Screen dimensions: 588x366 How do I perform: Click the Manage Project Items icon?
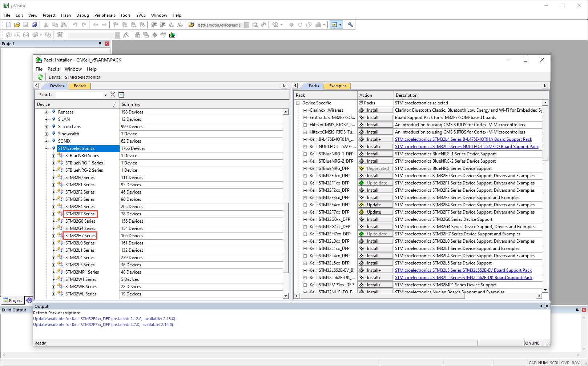pos(137,35)
